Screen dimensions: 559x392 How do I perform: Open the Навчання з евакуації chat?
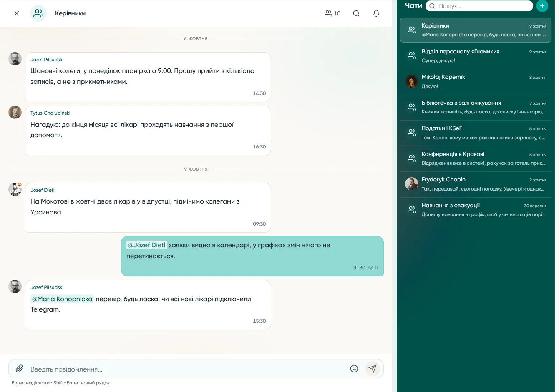(476, 210)
